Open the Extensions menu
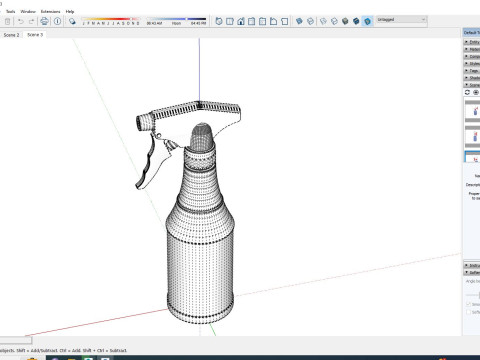Viewport: 480px width, 360px height. click(50, 11)
